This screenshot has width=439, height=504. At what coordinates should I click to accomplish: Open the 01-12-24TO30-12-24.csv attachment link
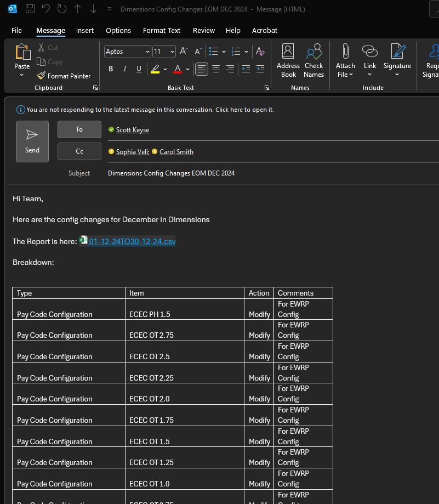(132, 241)
